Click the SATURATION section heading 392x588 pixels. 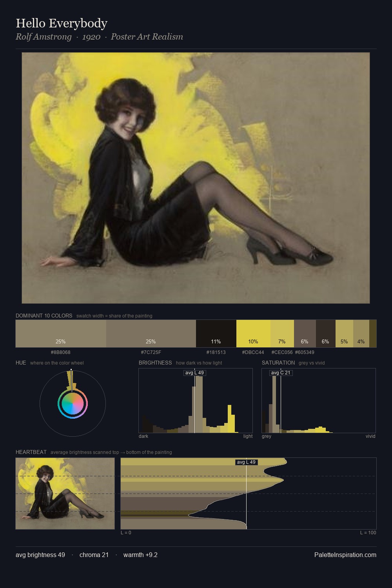click(x=278, y=363)
